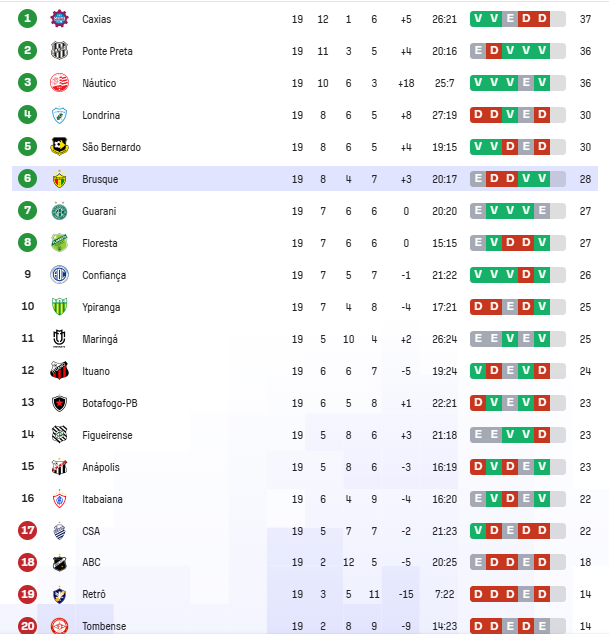Select the highlighted Brusque table row
Image resolution: width=609 pixels, height=634 pixels.
pyautogui.click(x=305, y=179)
